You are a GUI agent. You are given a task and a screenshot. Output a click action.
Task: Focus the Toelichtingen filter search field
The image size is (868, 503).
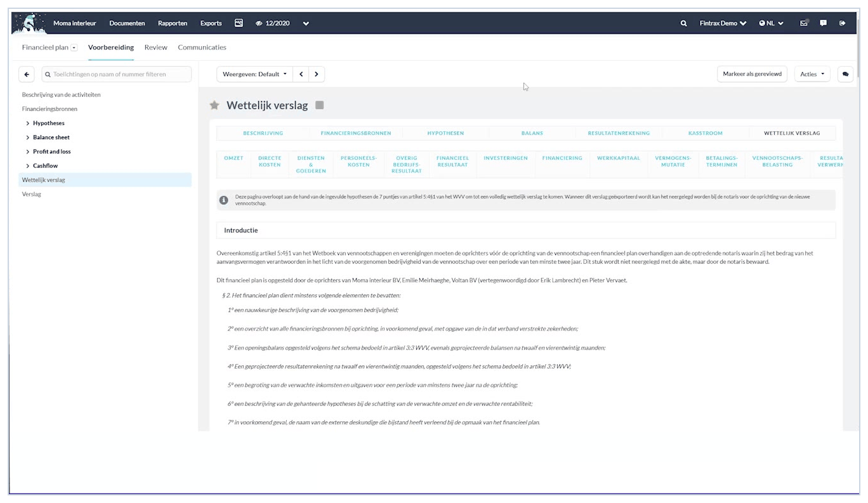116,74
